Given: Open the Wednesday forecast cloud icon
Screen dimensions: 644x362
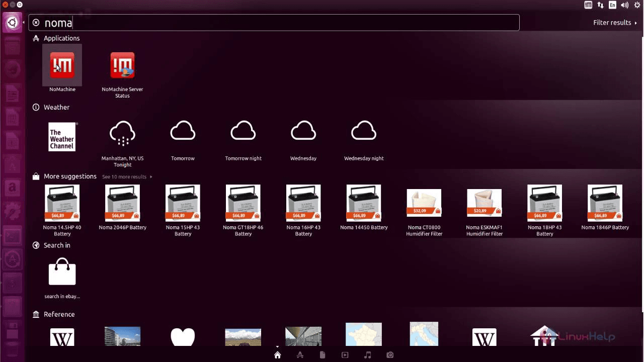Looking at the screenshot, I should tap(303, 131).
